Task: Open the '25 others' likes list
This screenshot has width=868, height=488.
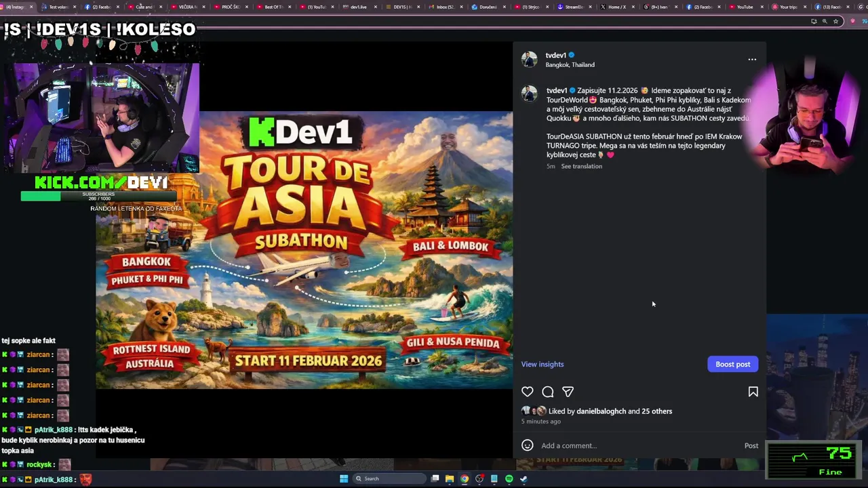Action: (x=656, y=411)
